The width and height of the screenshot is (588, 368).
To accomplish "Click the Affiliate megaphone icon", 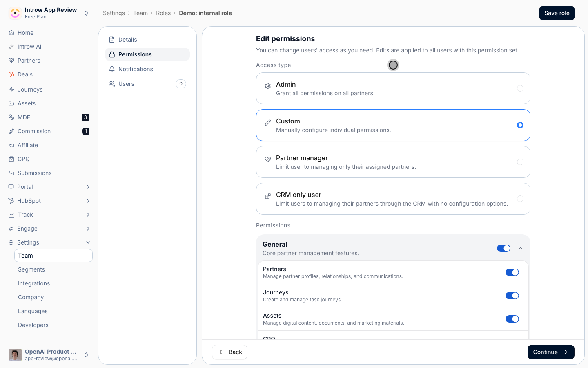I will [11, 145].
